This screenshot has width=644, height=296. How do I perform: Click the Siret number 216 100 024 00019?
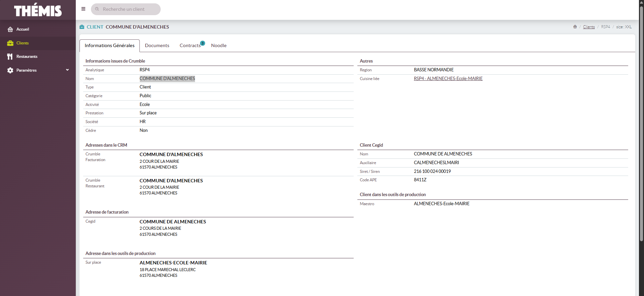432,172
